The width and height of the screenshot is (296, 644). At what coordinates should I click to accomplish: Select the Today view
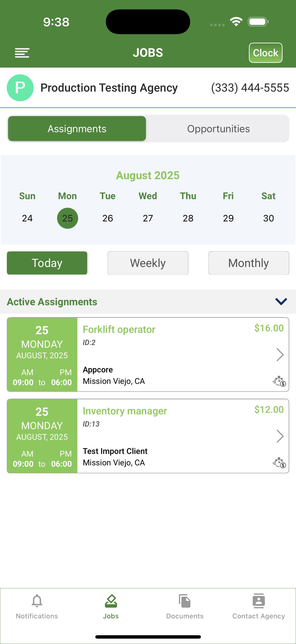click(47, 263)
